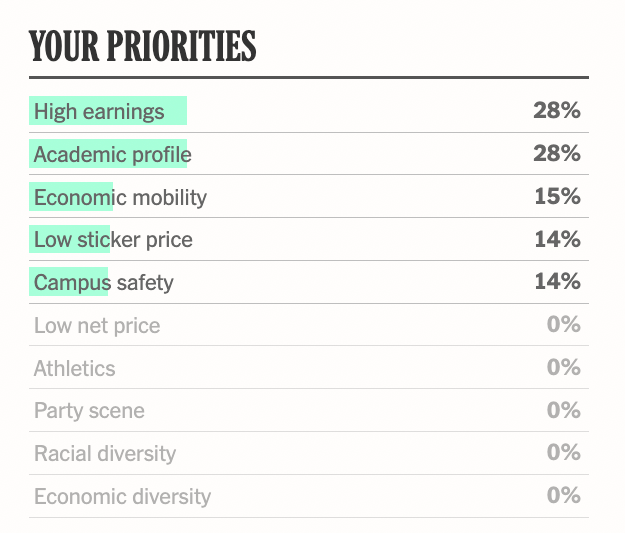The height and width of the screenshot is (533, 625).
Task: Select the Athletics priority
Action: point(309,368)
